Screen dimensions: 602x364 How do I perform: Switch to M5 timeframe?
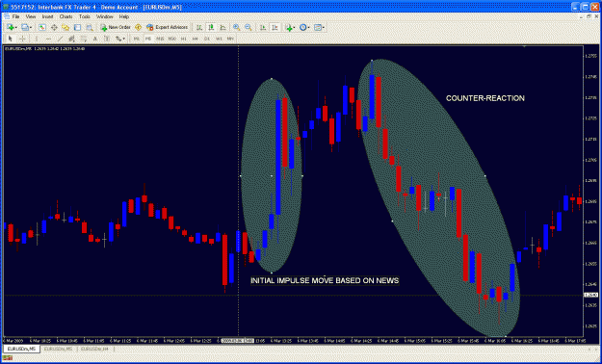[x=148, y=39]
